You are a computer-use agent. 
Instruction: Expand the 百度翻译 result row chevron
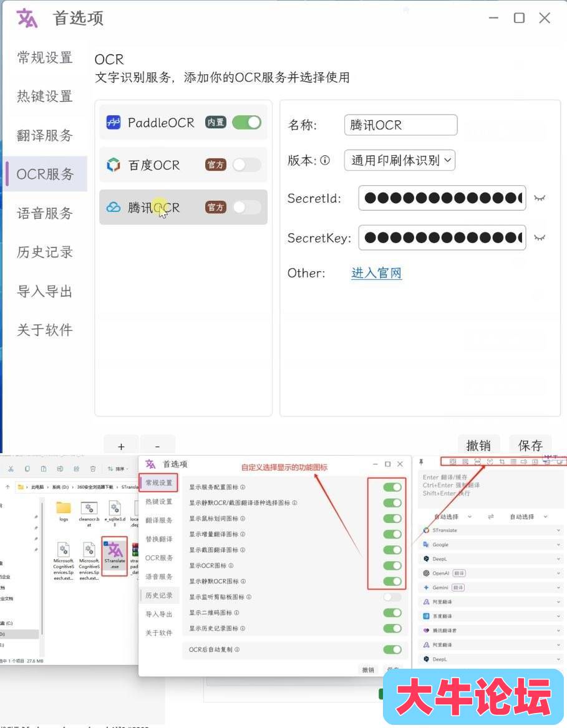(558, 616)
